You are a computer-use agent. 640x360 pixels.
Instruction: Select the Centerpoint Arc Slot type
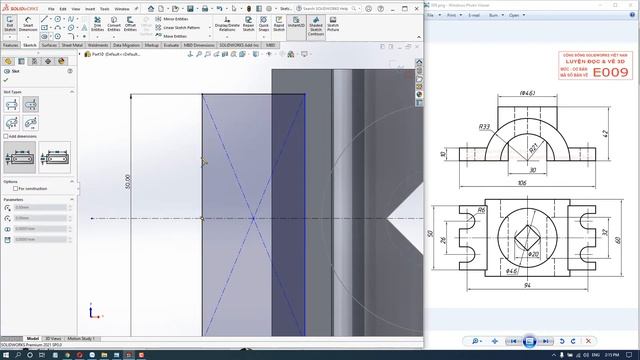tap(31, 122)
